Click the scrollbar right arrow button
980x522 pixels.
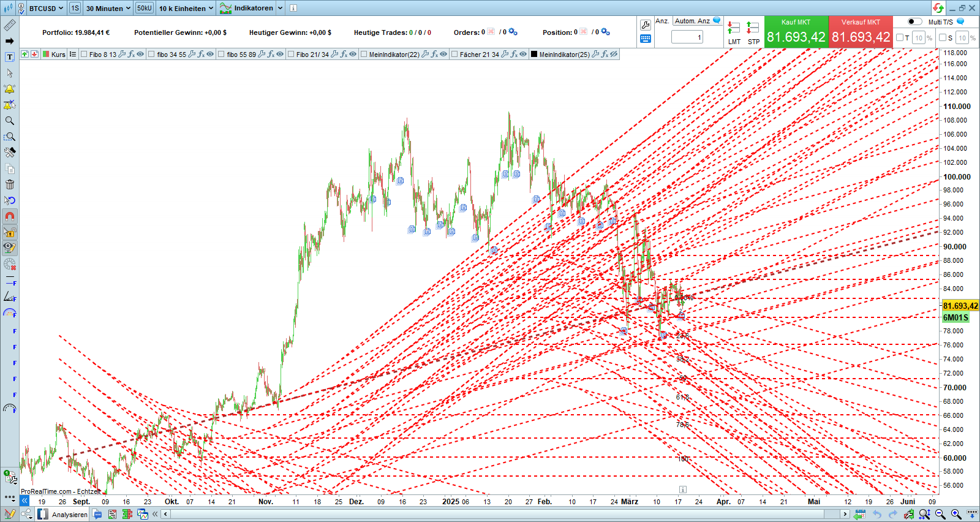[846, 514]
